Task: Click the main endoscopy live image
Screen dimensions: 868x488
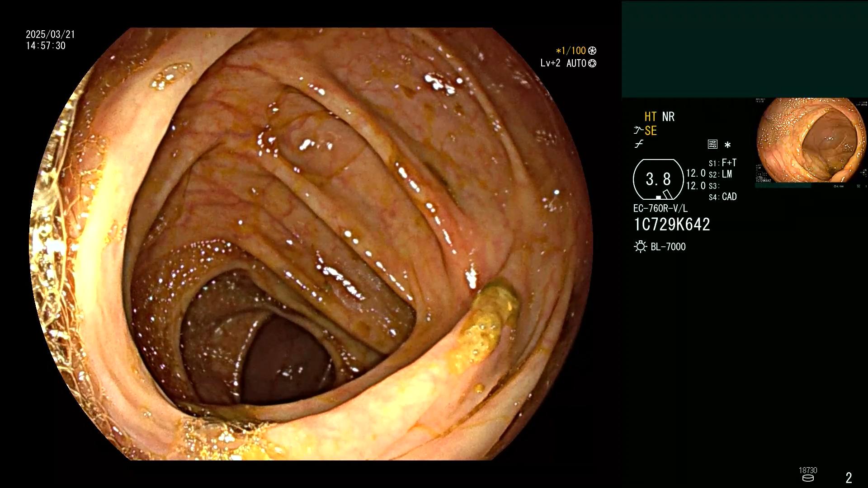Action: click(311, 244)
